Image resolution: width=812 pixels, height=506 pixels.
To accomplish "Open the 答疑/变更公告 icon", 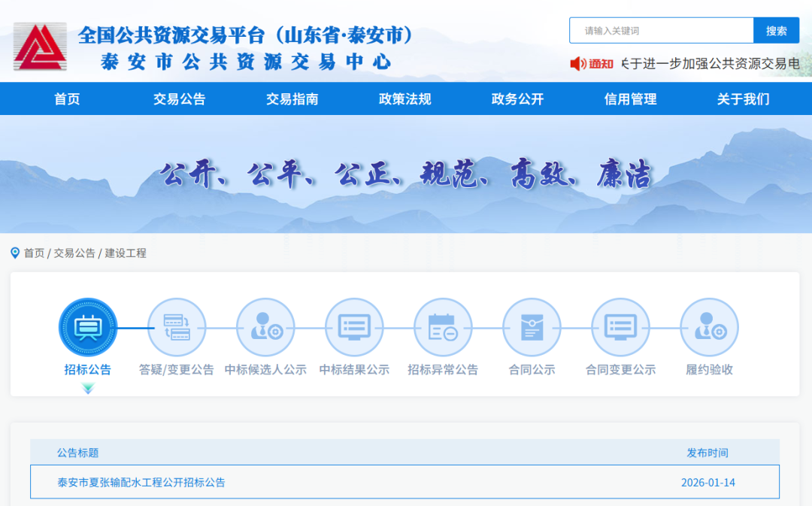I will pyautogui.click(x=177, y=327).
